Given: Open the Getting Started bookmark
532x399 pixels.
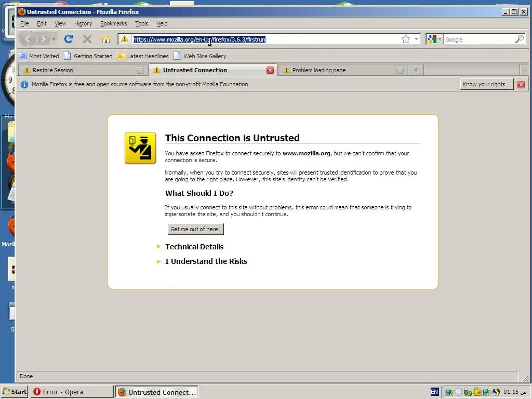Looking at the screenshot, I should coord(88,56).
